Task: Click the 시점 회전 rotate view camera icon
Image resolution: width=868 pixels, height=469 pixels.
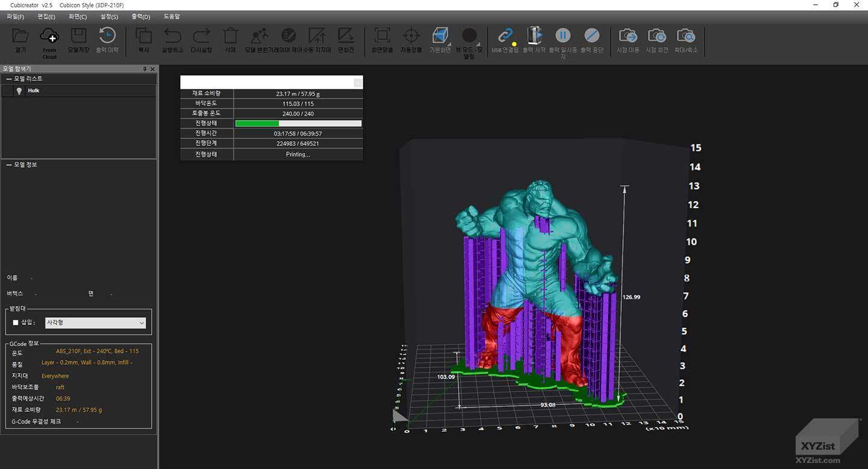Action: [656, 36]
